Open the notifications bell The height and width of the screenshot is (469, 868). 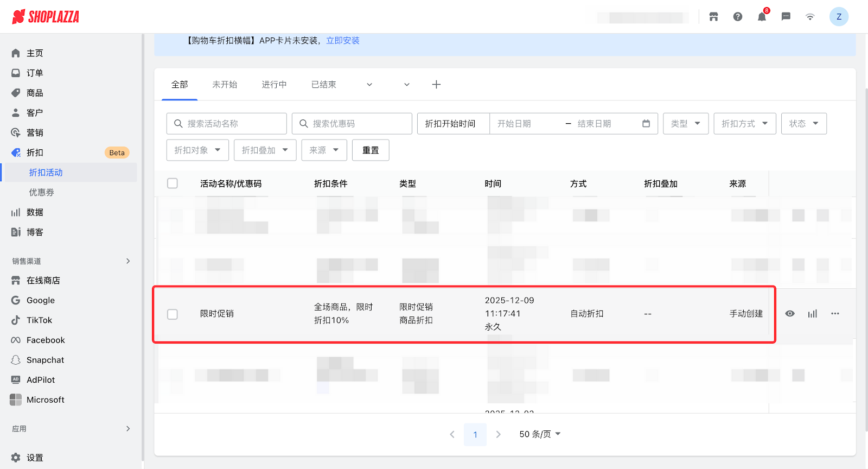click(762, 17)
